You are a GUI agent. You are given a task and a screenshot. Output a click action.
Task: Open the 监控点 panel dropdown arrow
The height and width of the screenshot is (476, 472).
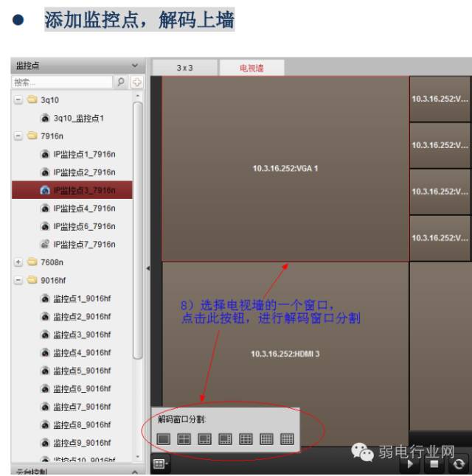point(135,66)
